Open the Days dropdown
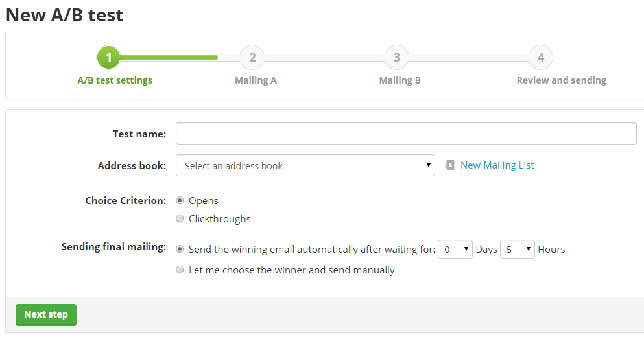644x337 pixels. pos(455,250)
